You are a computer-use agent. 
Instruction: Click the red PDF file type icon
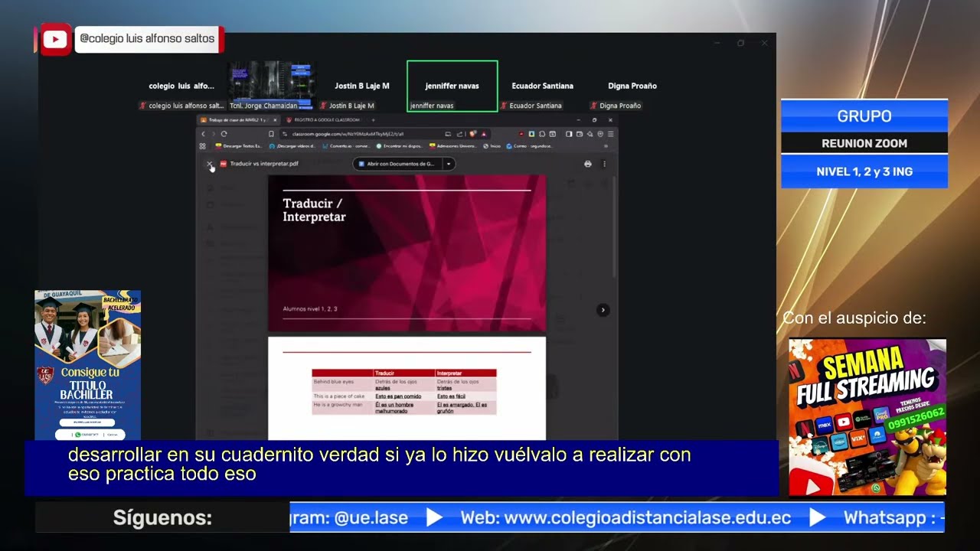224,164
